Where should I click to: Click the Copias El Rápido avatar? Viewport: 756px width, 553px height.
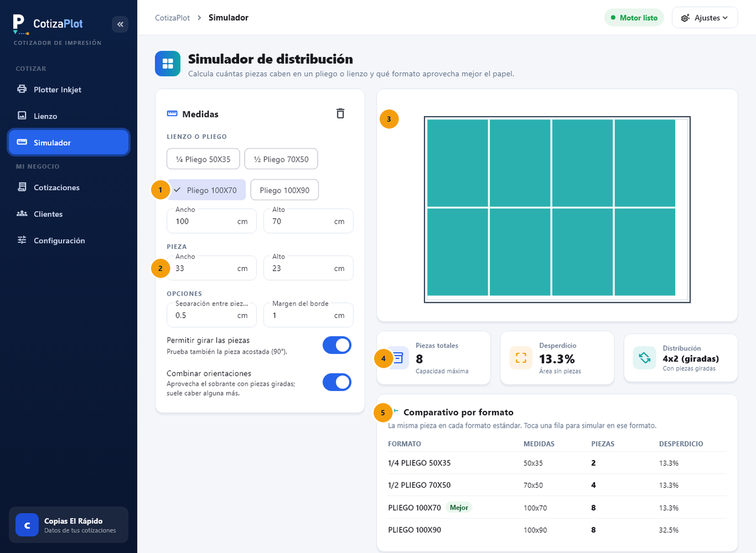(27, 525)
